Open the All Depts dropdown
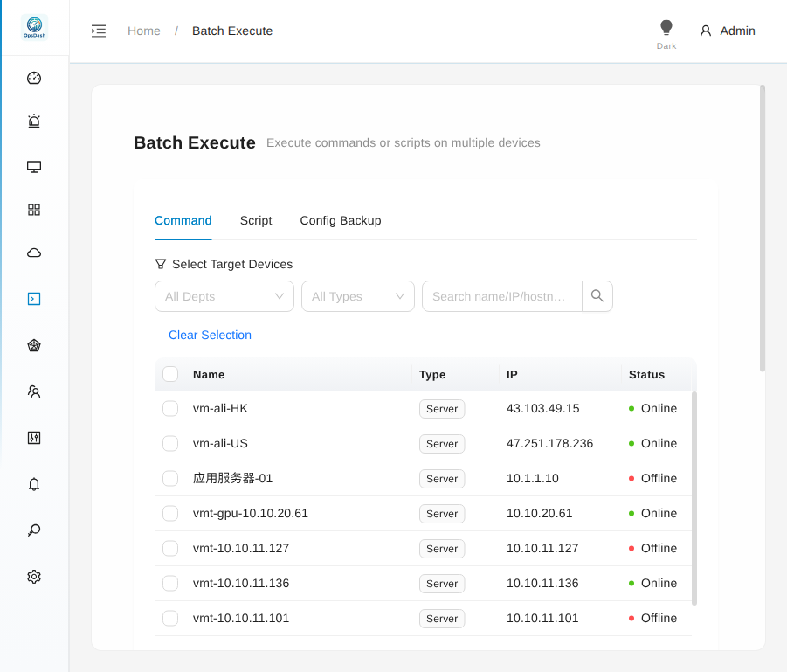 (x=224, y=296)
